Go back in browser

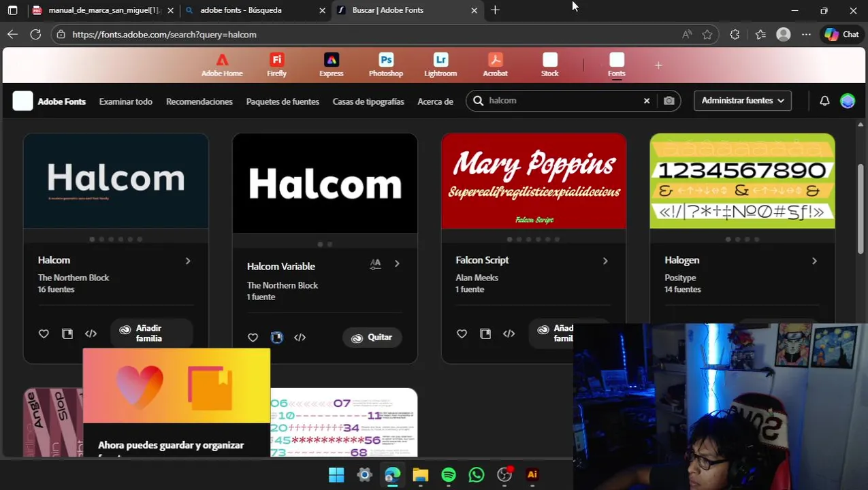click(x=12, y=34)
